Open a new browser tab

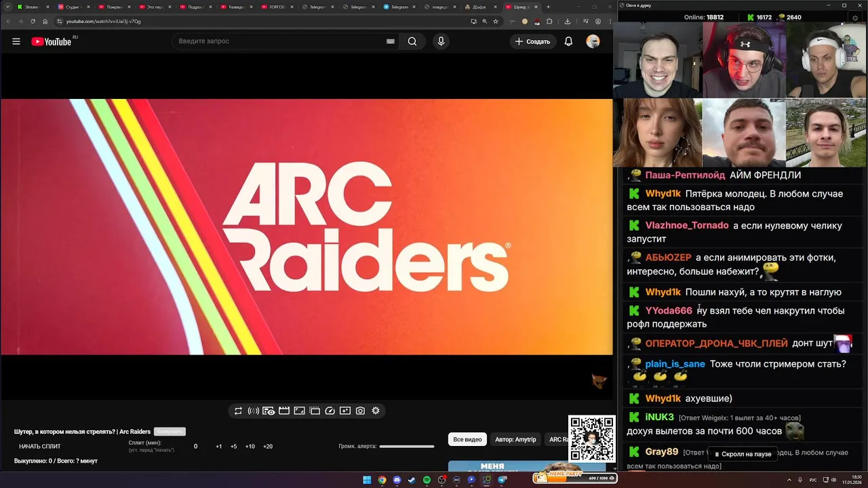click(547, 7)
